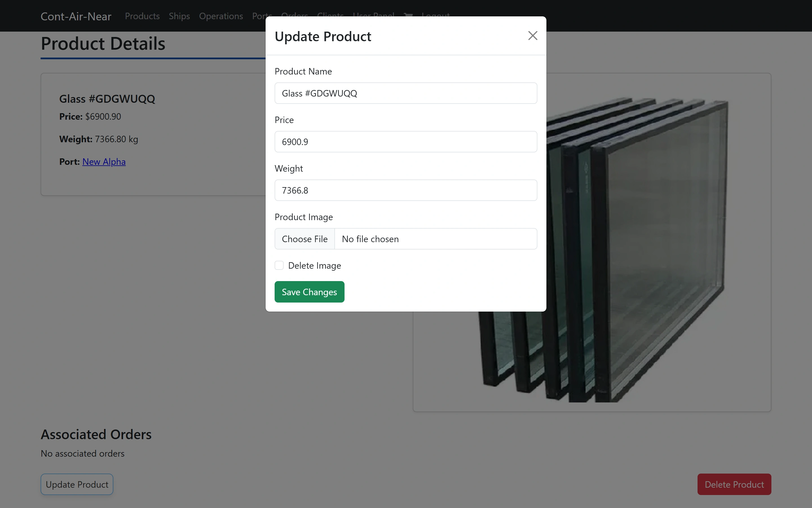Open the Products nav item
The image size is (812, 508).
142,16
